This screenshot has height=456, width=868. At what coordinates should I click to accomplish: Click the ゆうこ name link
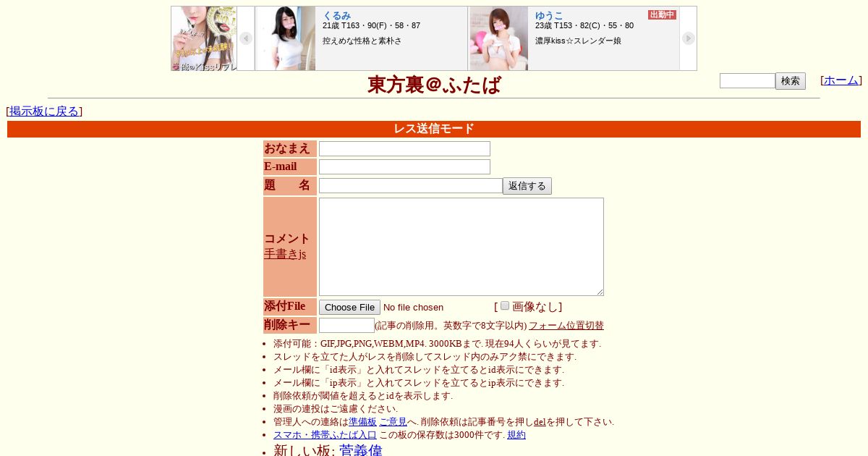[x=549, y=15]
